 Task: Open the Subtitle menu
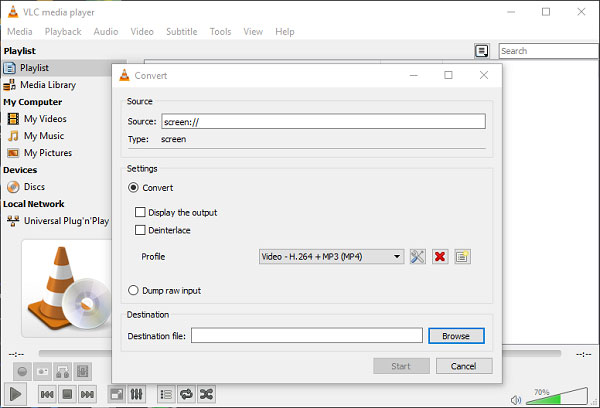coord(182,32)
